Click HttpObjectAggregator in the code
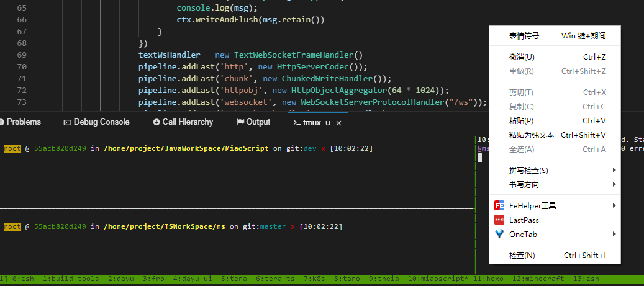644x286 pixels. 339,91
